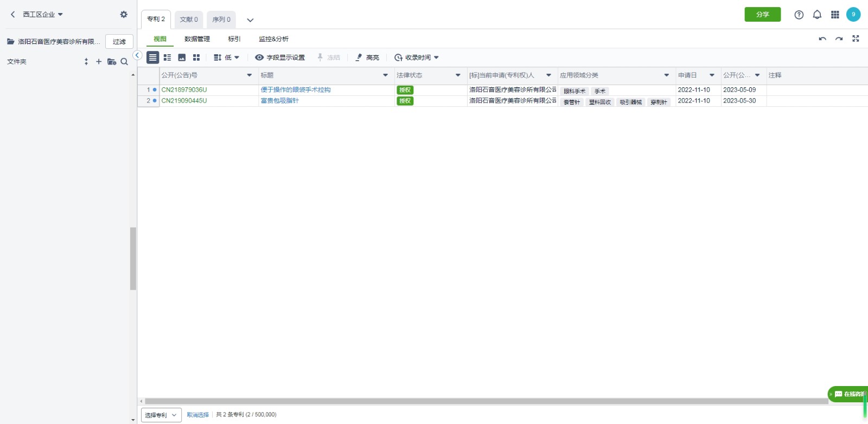Go back with the arrow beside 西工区企业
This screenshot has width=868, height=424.
(13, 15)
